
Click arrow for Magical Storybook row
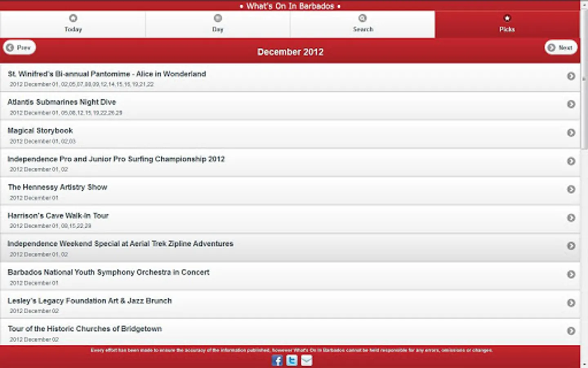pyautogui.click(x=571, y=133)
